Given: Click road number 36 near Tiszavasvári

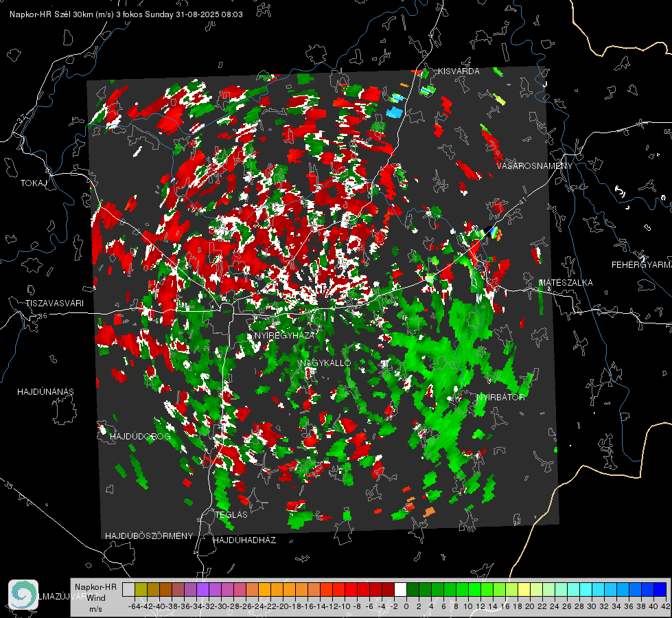Looking at the screenshot, I should [x=43, y=316].
